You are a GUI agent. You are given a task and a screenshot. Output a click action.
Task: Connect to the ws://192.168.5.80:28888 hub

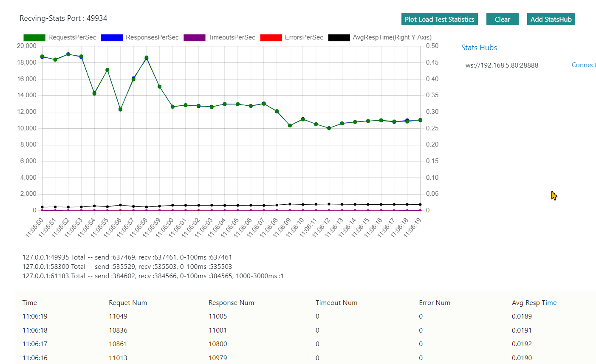pos(583,65)
